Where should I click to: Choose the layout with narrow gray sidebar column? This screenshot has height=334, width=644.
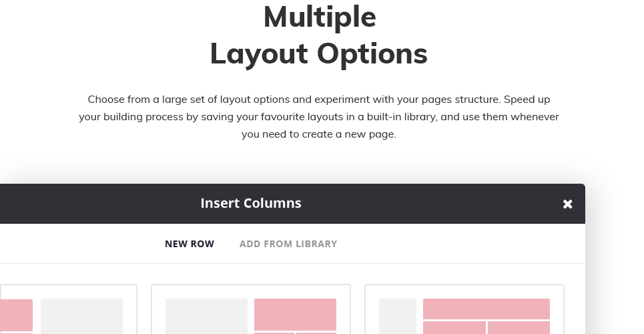(464, 309)
